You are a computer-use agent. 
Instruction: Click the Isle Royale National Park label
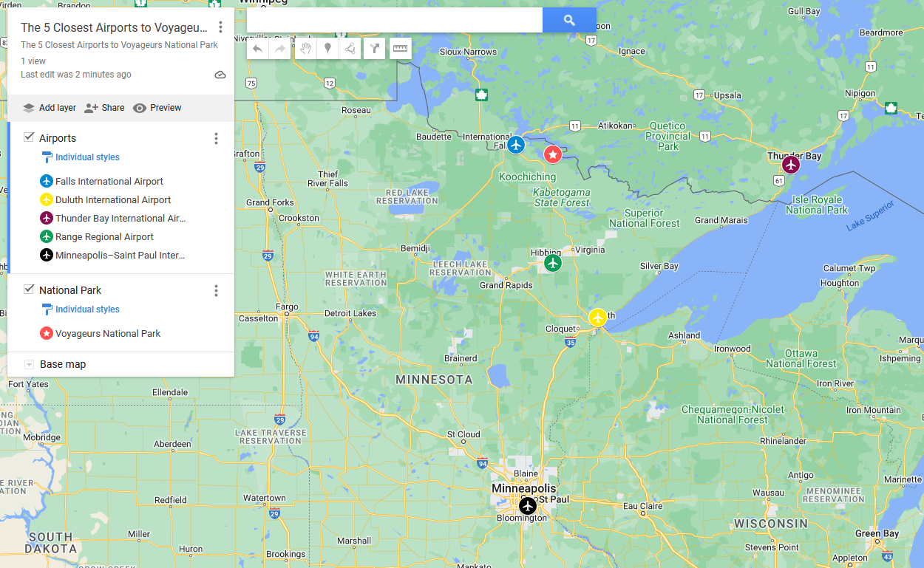(817, 205)
